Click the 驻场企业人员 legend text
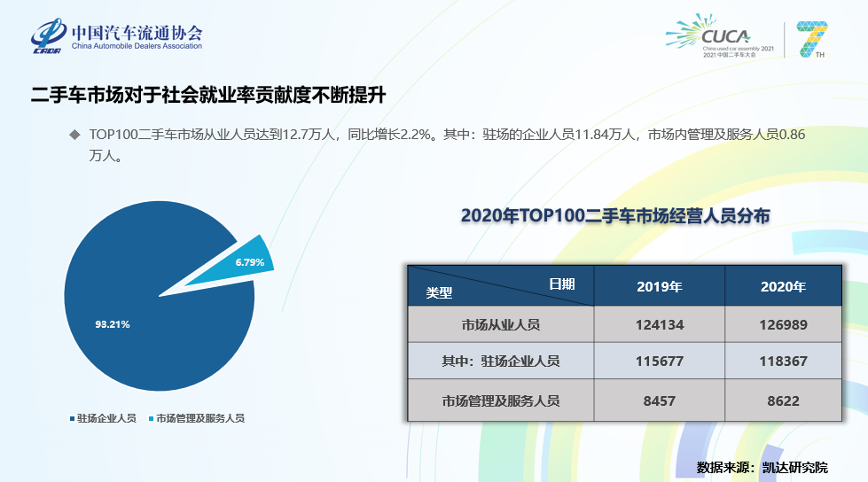868x482 pixels. tap(107, 418)
